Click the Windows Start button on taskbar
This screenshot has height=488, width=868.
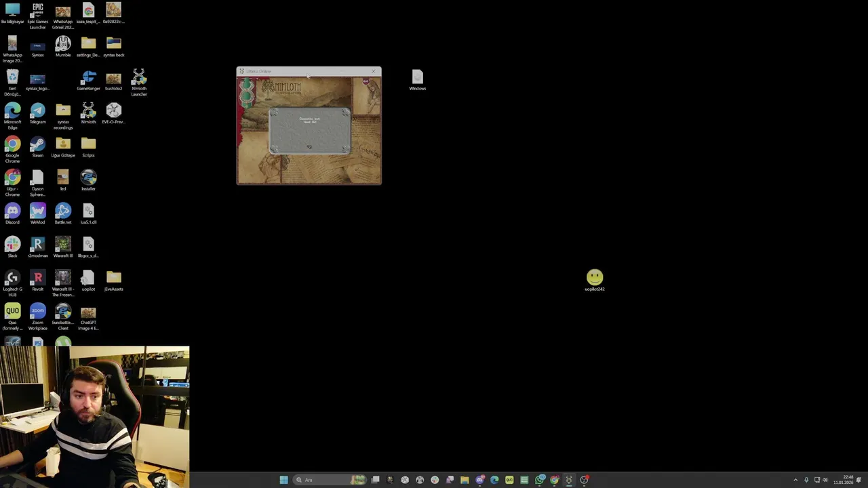click(x=283, y=480)
